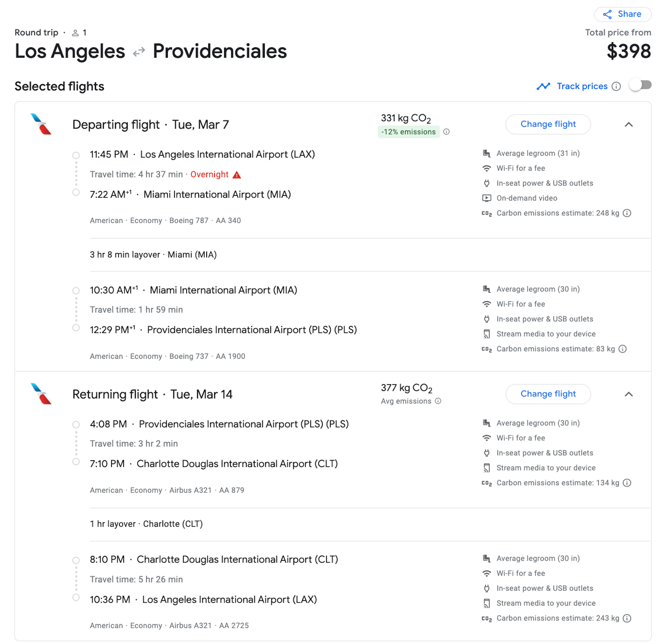Click the CO2 carbon emissions estimate icon
The height and width of the screenshot is (644, 668).
pyautogui.click(x=487, y=213)
